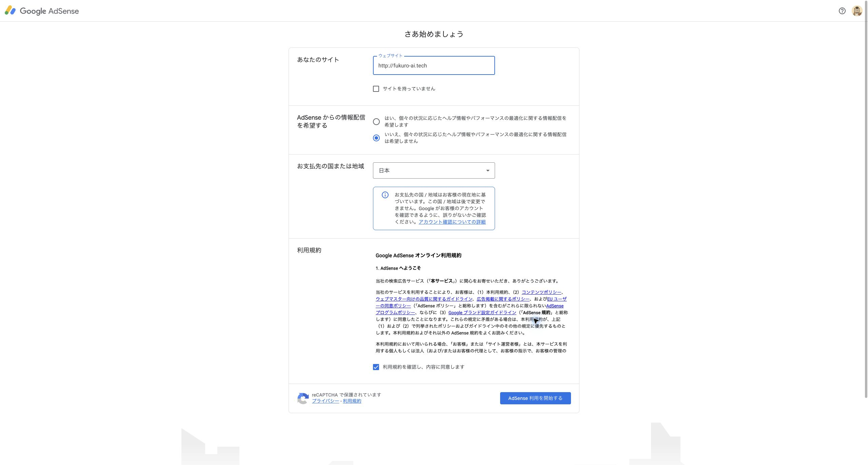Viewport: 868px width, 465px height.
Task: Click the Google AdSense logo
Action: pos(42,11)
